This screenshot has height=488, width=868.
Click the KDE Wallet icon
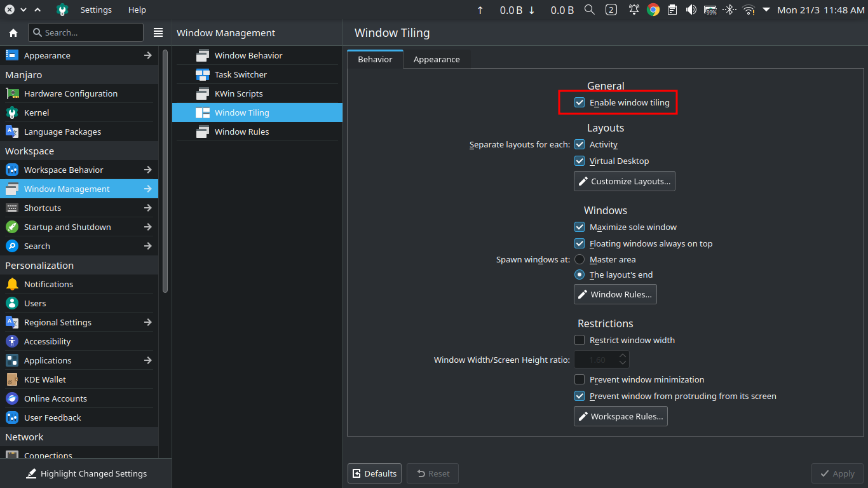pos(12,379)
